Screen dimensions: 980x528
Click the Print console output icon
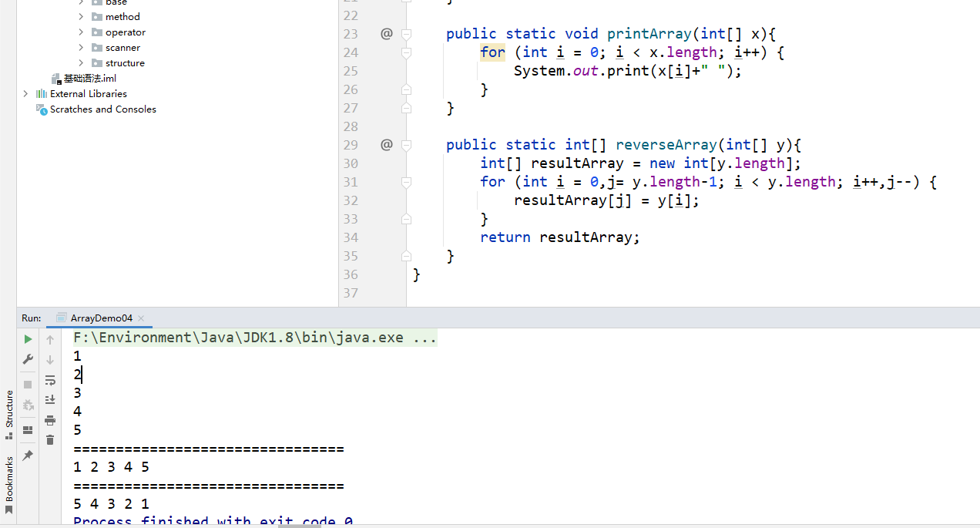(50, 420)
